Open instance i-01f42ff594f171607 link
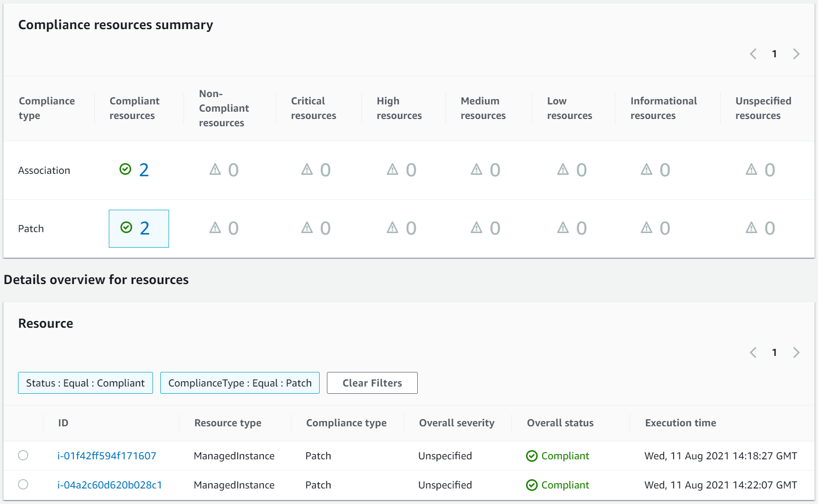Image resolution: width=818 pixels, height=504 pixels. coord(107,456)
